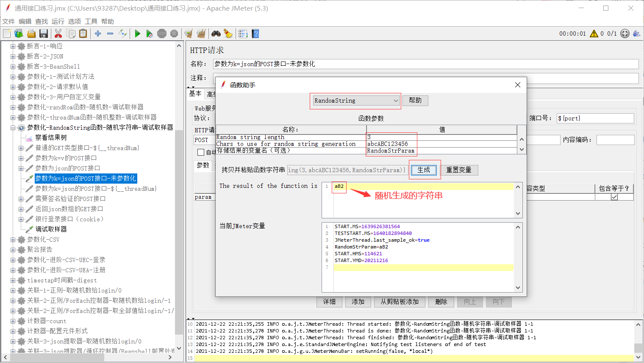The width and height of the screenshot is (644, 363).
Task: Expand the 银行登录接口 (cookie) node
Action: [21, 219]
